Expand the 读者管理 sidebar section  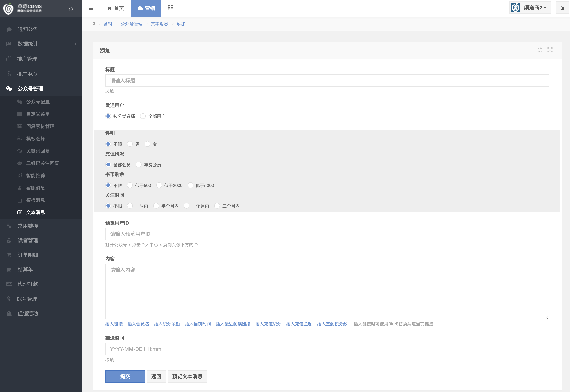tap(41, 240)
